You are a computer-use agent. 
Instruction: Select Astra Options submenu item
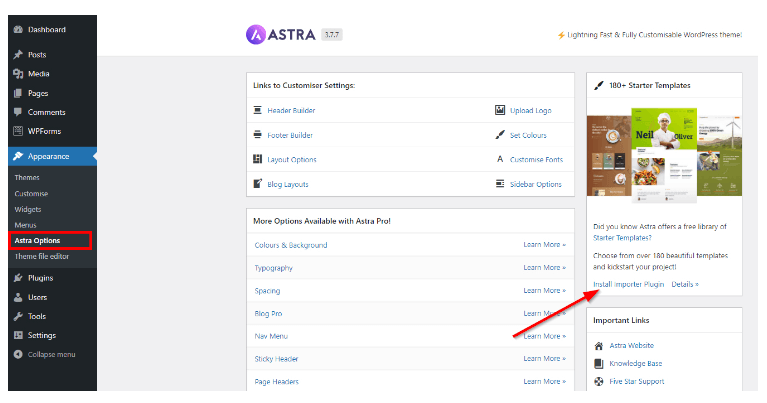(37, 241)
